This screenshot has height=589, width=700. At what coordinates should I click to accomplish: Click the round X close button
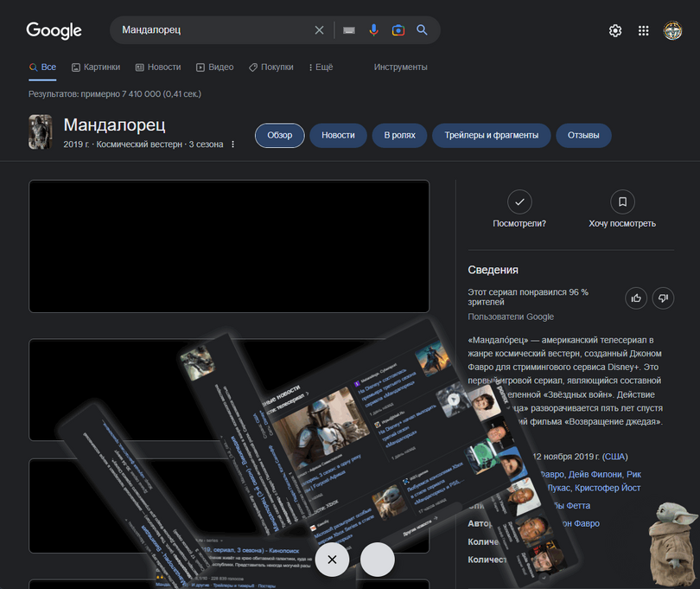point(332,560)
